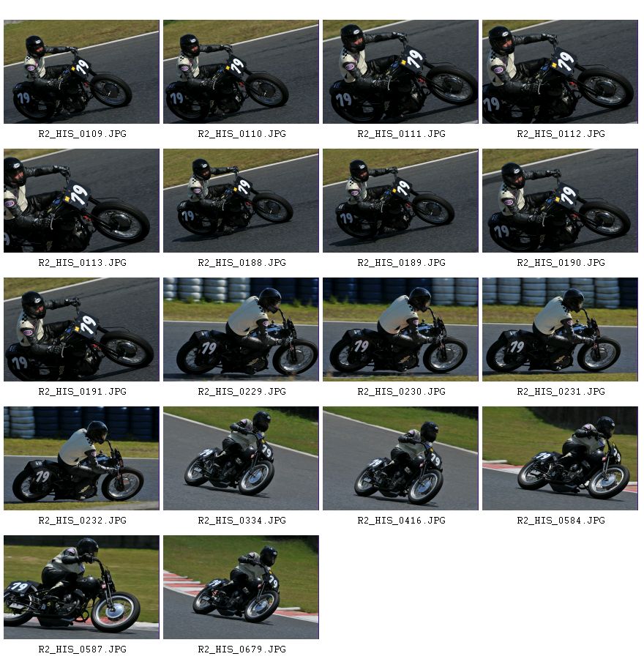The height and width of the screenshot is (659, 644).
Task: View the R2_HIS_0113.JPG photo
Action: (x=81, y=201)
